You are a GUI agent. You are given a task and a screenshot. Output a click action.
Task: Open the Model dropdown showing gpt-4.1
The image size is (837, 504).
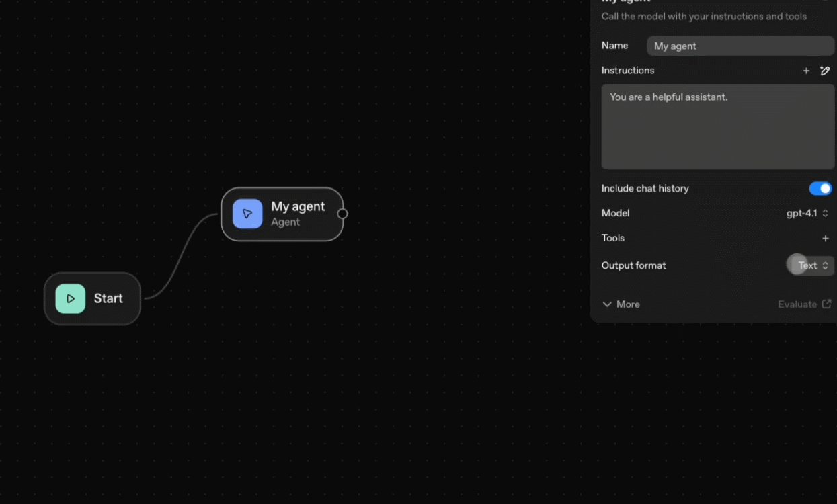[803, 213]
